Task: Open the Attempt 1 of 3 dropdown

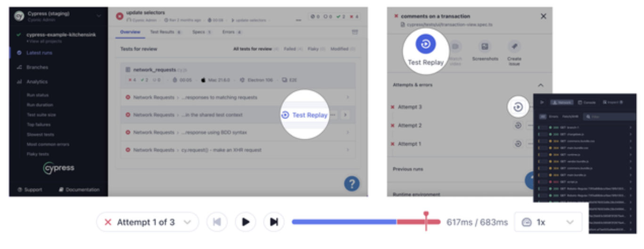Action: [148, 222]
